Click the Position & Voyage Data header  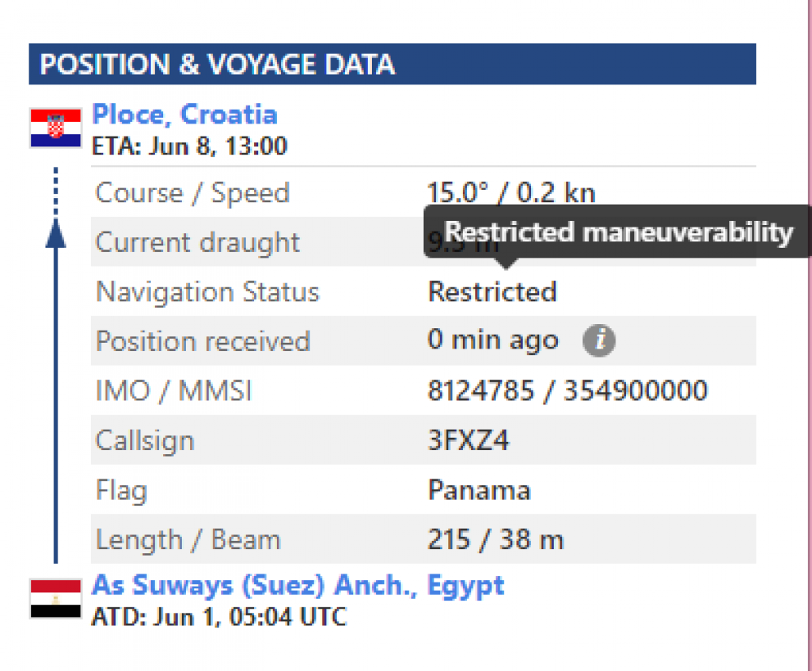(392, 64)
